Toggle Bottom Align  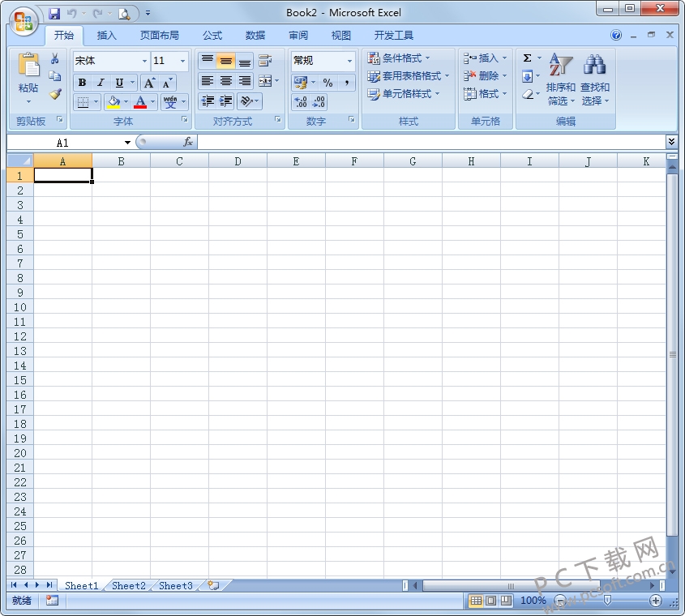245,61
